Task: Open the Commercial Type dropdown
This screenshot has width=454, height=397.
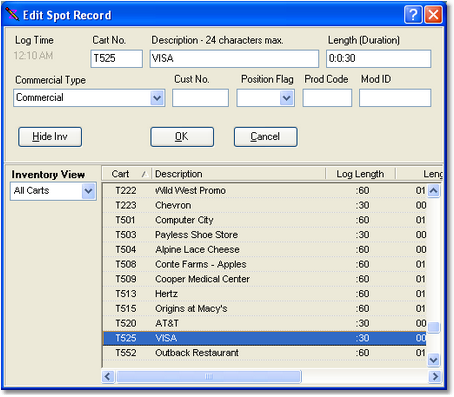Action: click(157, 98)
